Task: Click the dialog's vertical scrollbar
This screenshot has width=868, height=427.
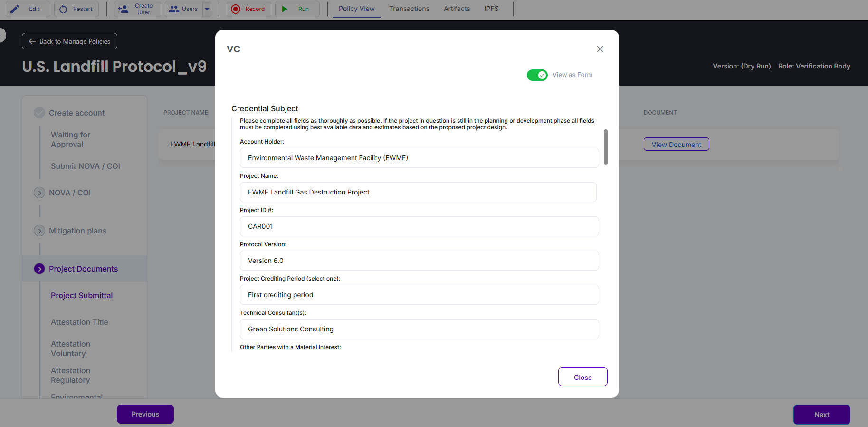Action: point(605,147)
